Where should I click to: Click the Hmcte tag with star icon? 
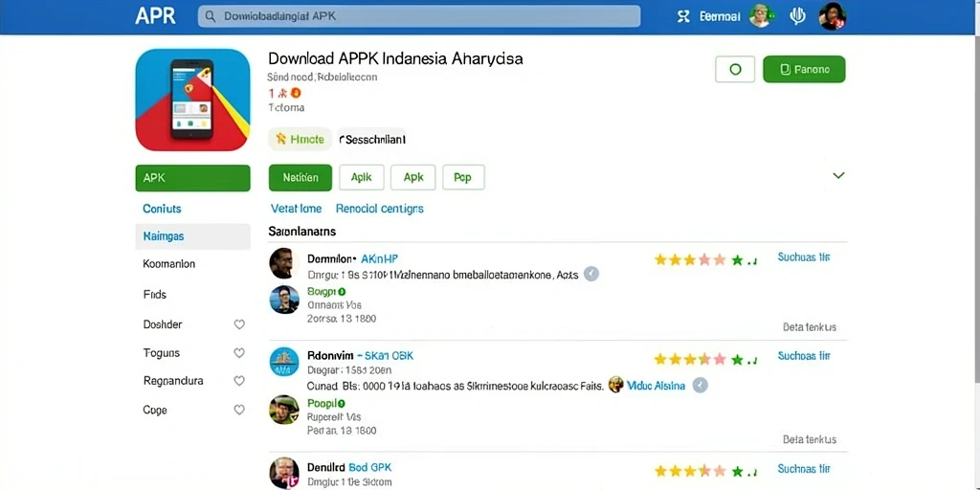tap(300, 139)
